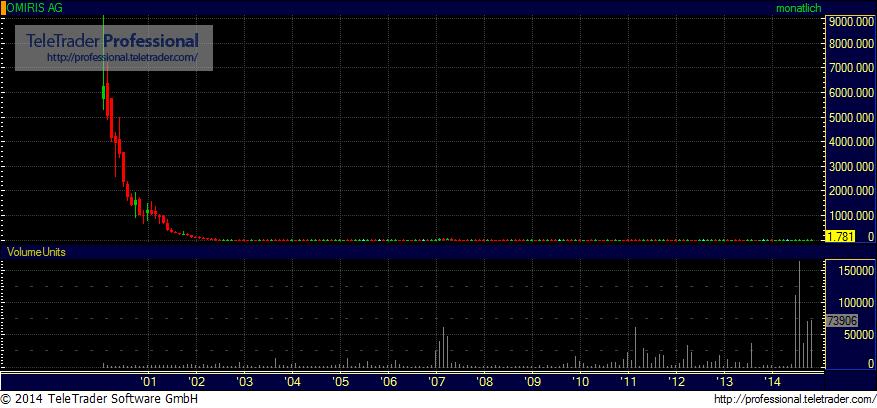Click the monatlich interval label

coord(798,8)
